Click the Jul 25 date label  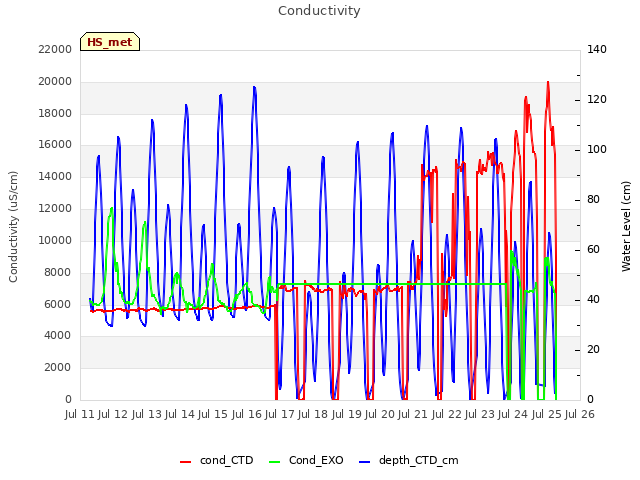547,415
